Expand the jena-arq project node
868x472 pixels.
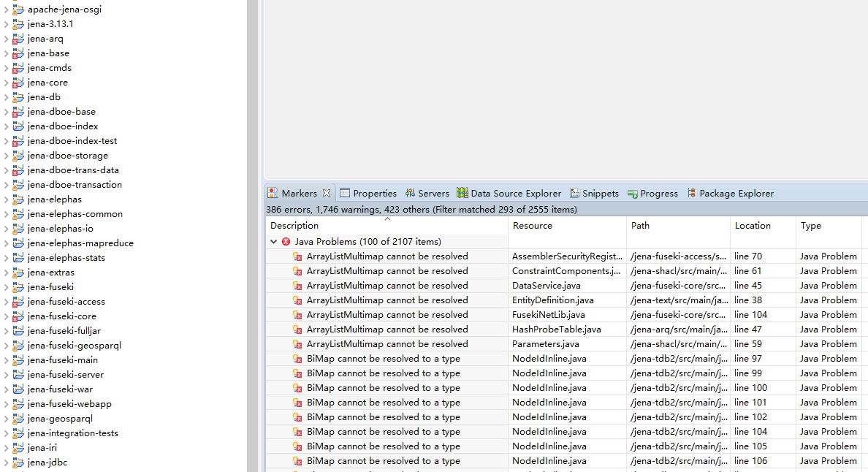tap(6, 39)
